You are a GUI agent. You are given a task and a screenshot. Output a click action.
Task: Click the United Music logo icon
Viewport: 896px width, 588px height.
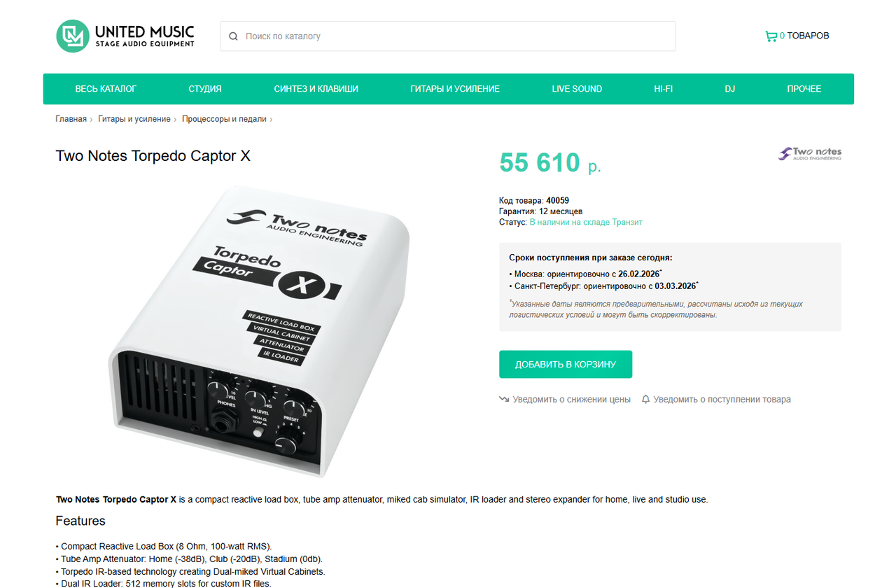click(x=73, y=36)
